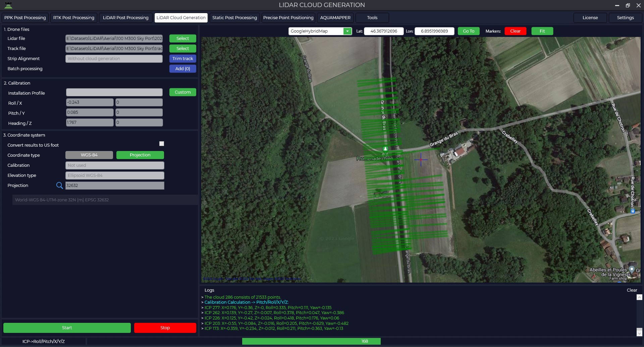Click the ICP 277 log line
Viewport: 644px width, 347px height.
(x=268, y=308)
